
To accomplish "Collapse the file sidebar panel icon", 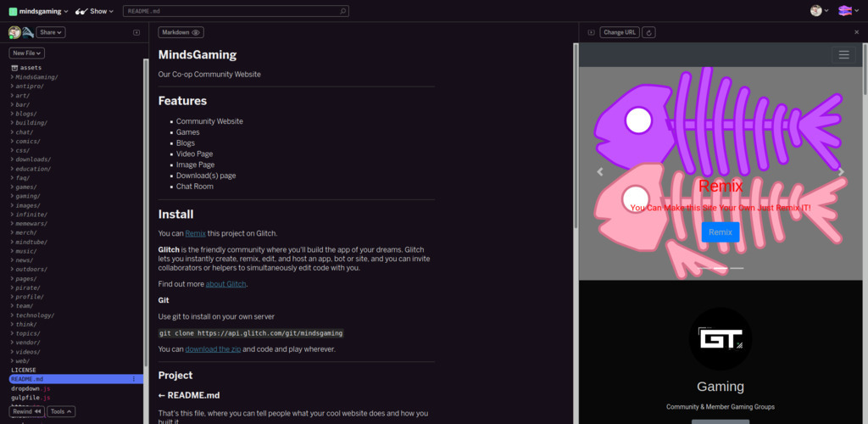I will (x=136, y=32).
